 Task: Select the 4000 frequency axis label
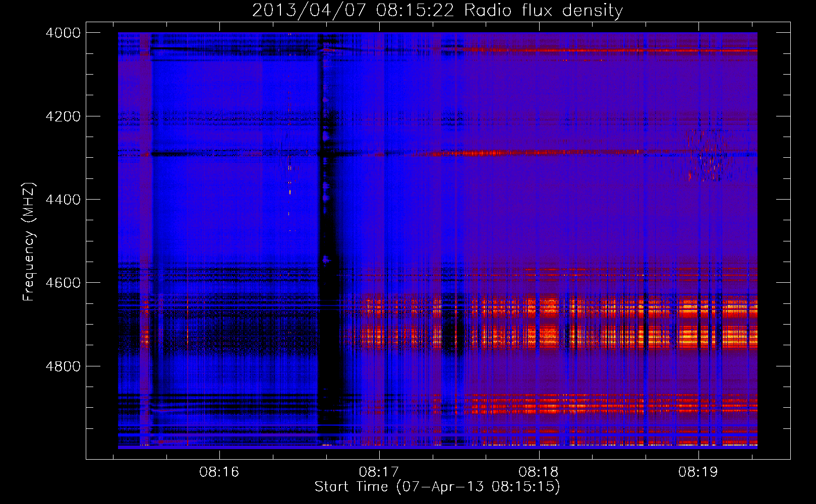[63, 33]
